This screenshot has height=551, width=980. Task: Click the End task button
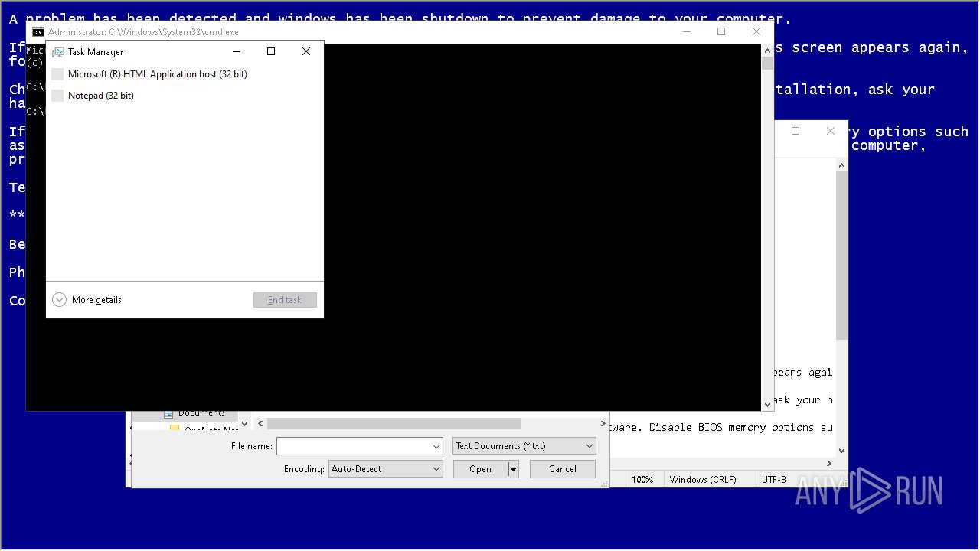[285, 300]
